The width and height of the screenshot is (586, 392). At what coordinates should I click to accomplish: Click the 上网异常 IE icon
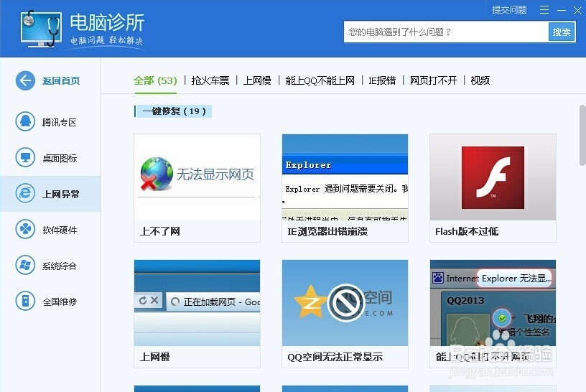25,193
